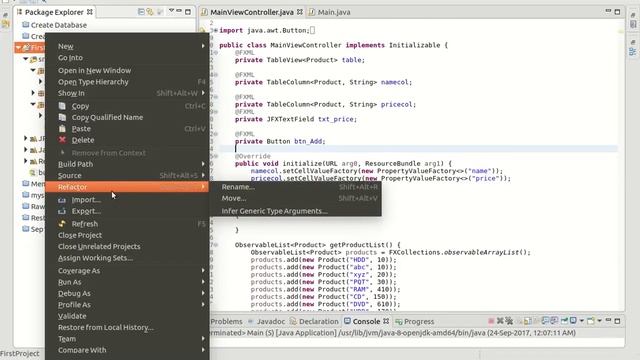Click Remove All Terminated Launches icon
The height and width of the screenshot is (360, 640).
(x=509, y=321)
